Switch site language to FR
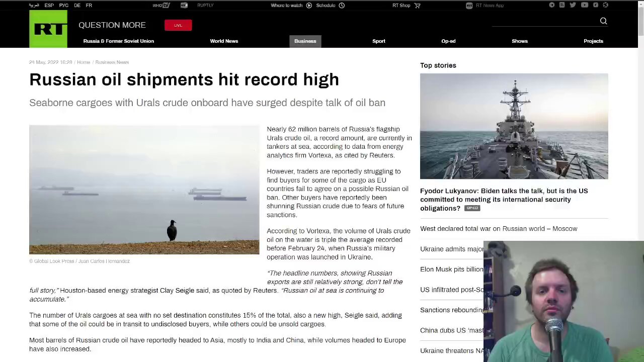Image resolution: width=644 pixels, height=362 pixels. tap(89, 5)
